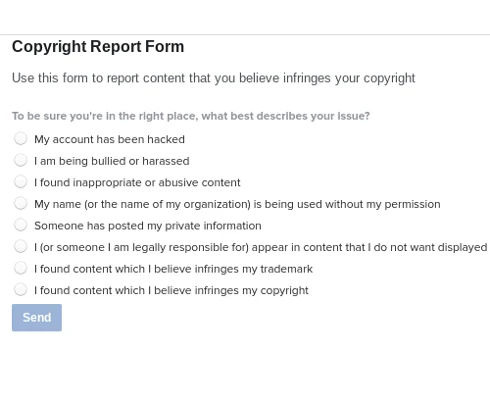Click the Send button
This screenshot has height=404, width=490.
point(37,317)
